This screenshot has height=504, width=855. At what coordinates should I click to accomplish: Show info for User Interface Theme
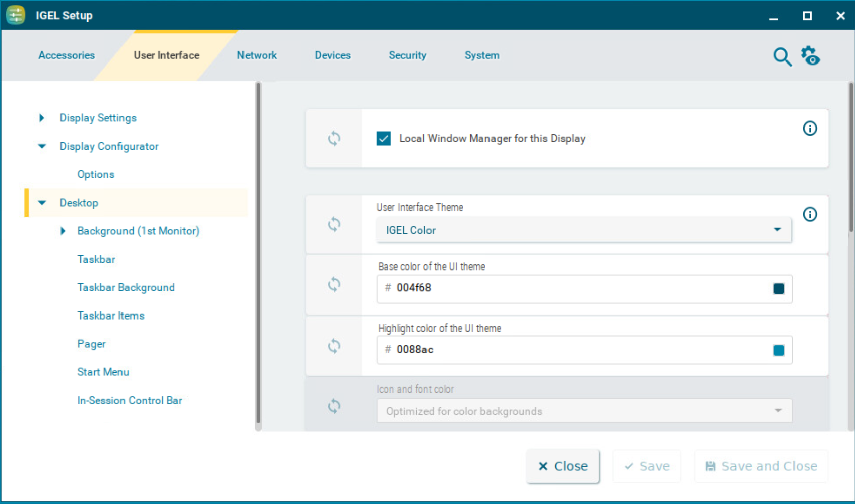810,214
